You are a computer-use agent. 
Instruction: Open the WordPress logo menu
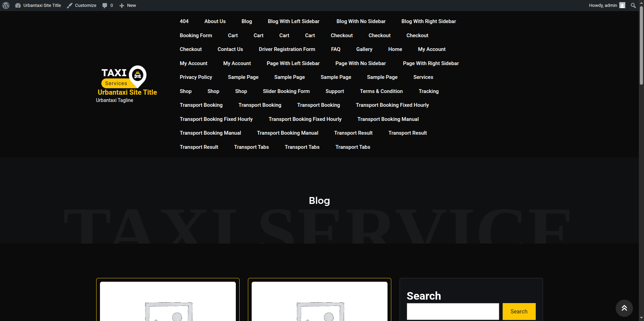click(x=6, y=6)
